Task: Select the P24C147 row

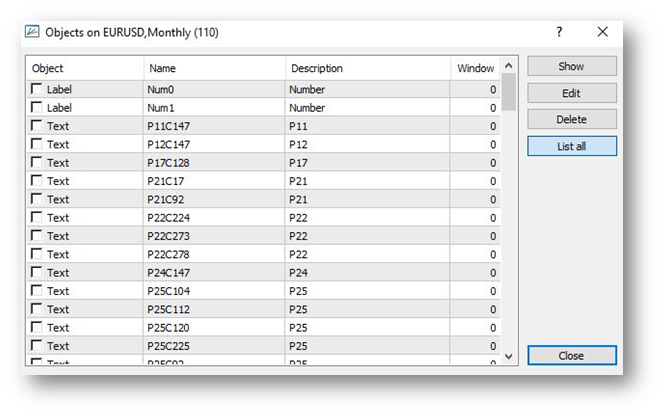Action: (x=264, y=272)
